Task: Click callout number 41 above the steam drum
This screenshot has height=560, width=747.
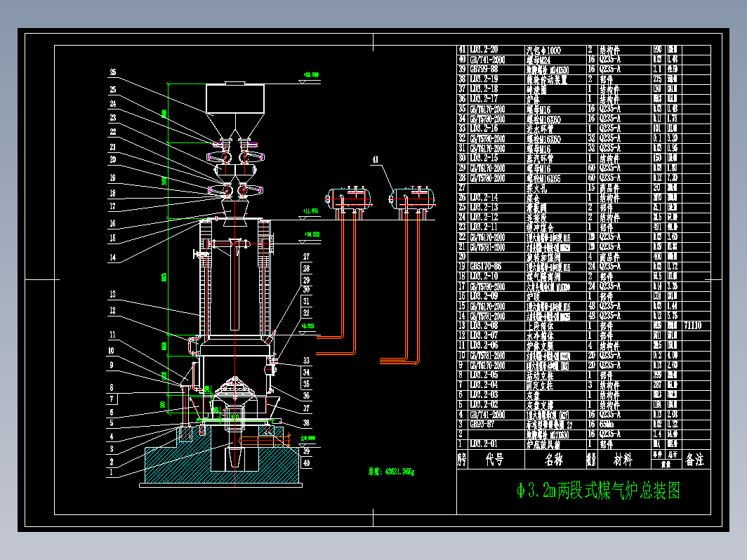Action: 376,160
